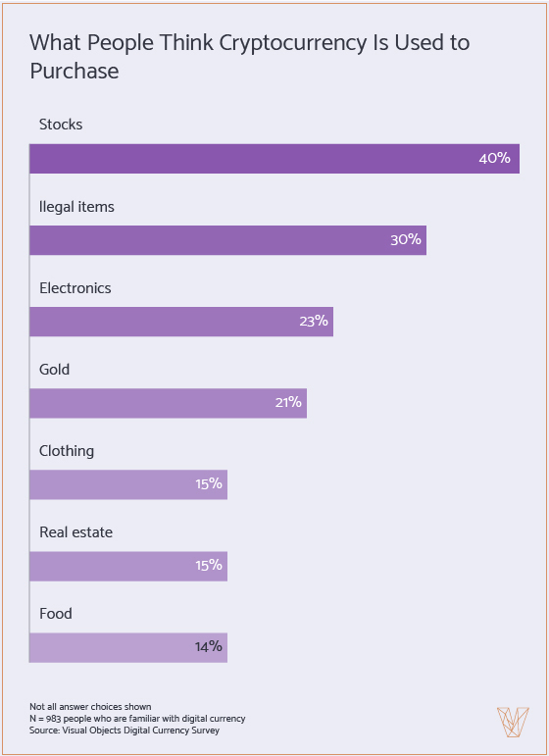The height and width of the screenshot is (756, 549).
Task: Click the Food category label
Action: (56, 614)
